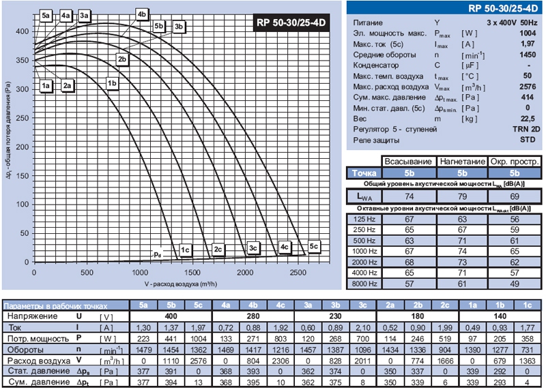This screenshot has width=546, height=392.
Task: Click the 'Напряжение' row label
Action: (35, 317)
